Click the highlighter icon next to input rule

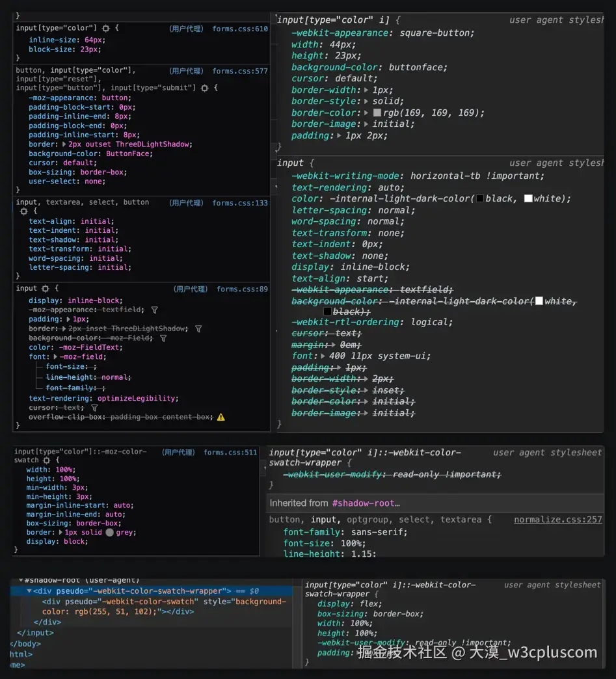[45, 288]
